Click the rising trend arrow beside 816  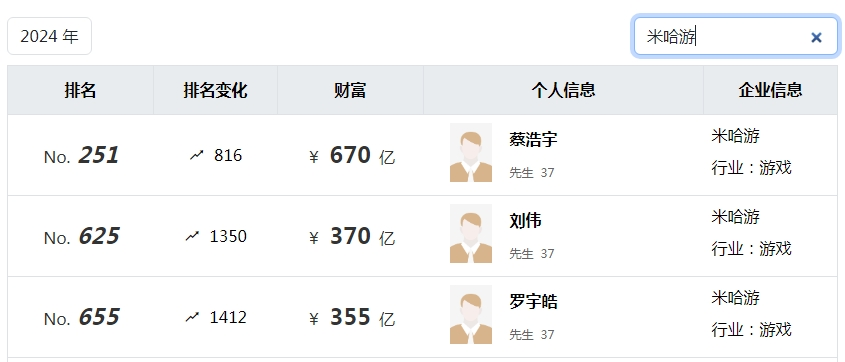coord(197,155)
